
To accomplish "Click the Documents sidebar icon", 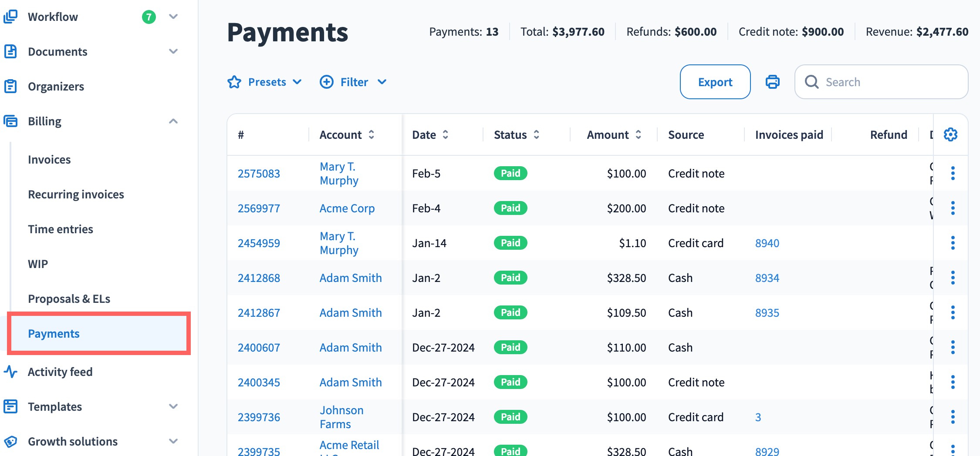I will pyautogui.click(x=10, y=51).
